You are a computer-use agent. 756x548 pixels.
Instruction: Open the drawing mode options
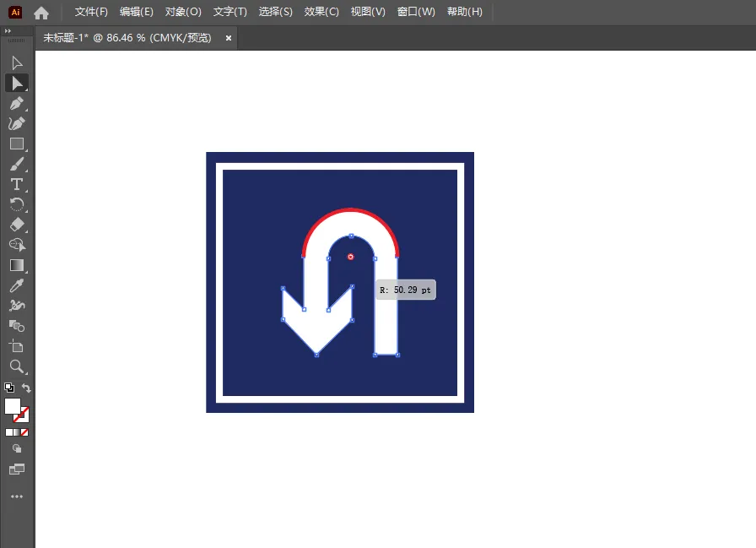tap(17, 448)
